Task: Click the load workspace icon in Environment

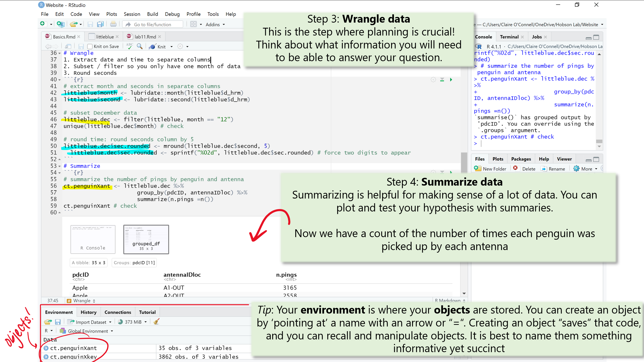Action: pos(48,322)
